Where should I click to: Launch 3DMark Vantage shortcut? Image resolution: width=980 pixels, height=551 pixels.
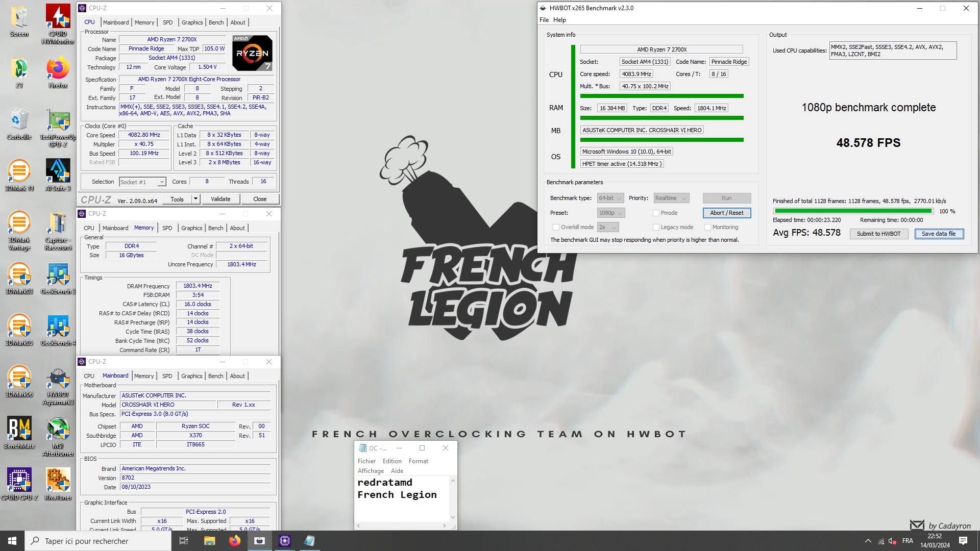click(x=19, y=230)
